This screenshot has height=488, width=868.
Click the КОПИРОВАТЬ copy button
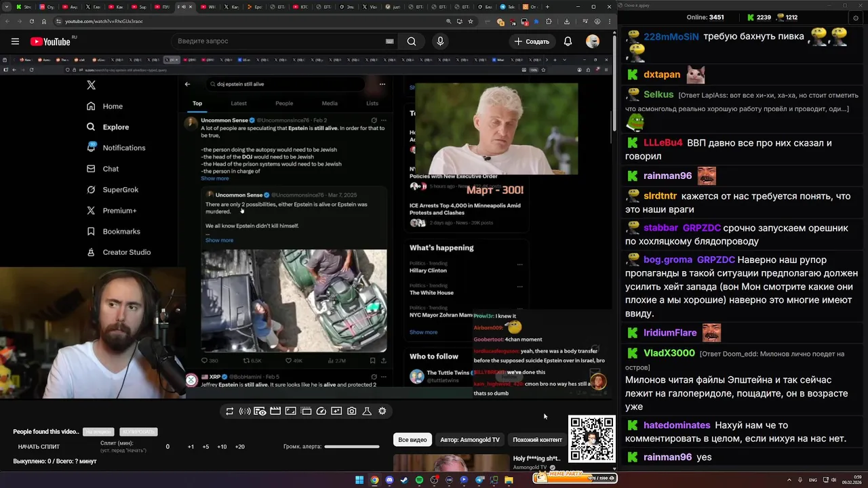[x=138, y=432]
